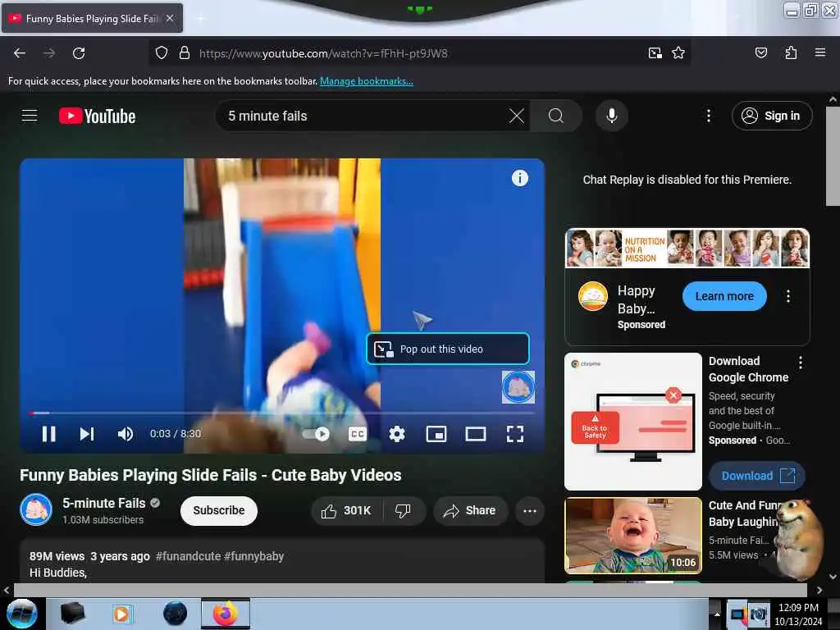Open video settings gear
This screenshot has width=840, height=630.
tap(397, 434)
